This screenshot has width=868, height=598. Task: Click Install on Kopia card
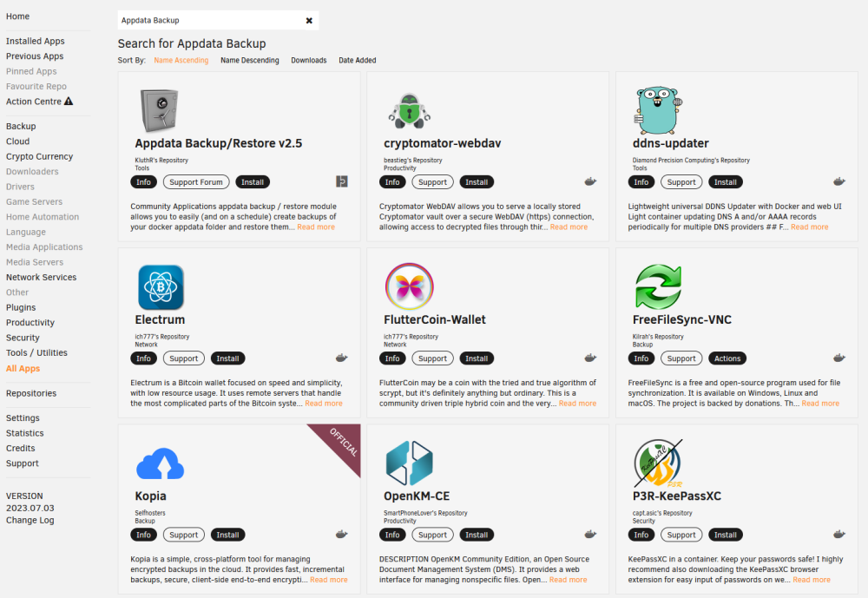point(227,535)
